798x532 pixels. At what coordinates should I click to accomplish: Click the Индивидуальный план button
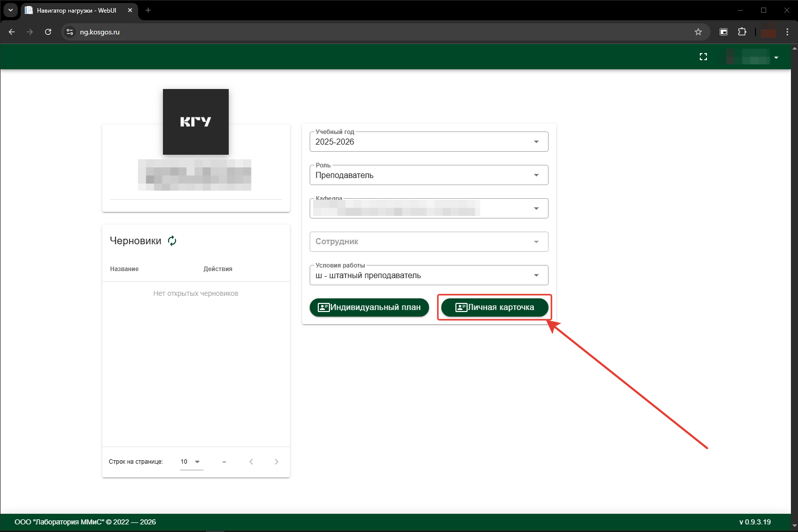click(x=369, y=307)
